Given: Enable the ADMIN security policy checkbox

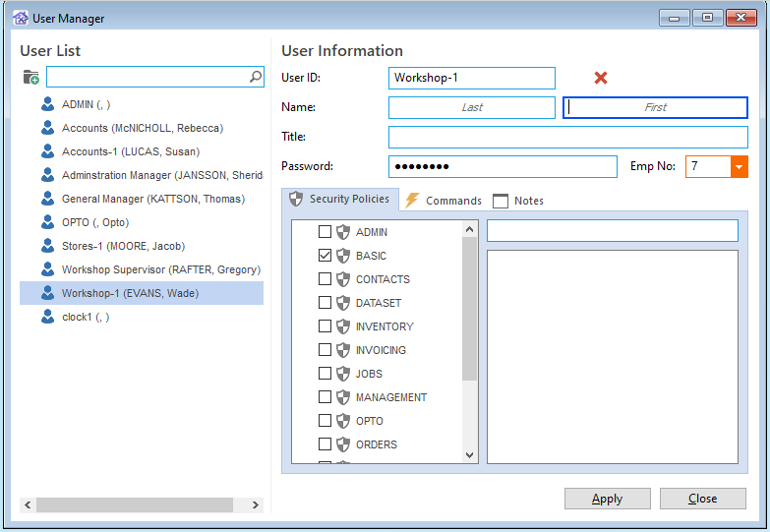Looking at the screenshot, I should [325, 231].
